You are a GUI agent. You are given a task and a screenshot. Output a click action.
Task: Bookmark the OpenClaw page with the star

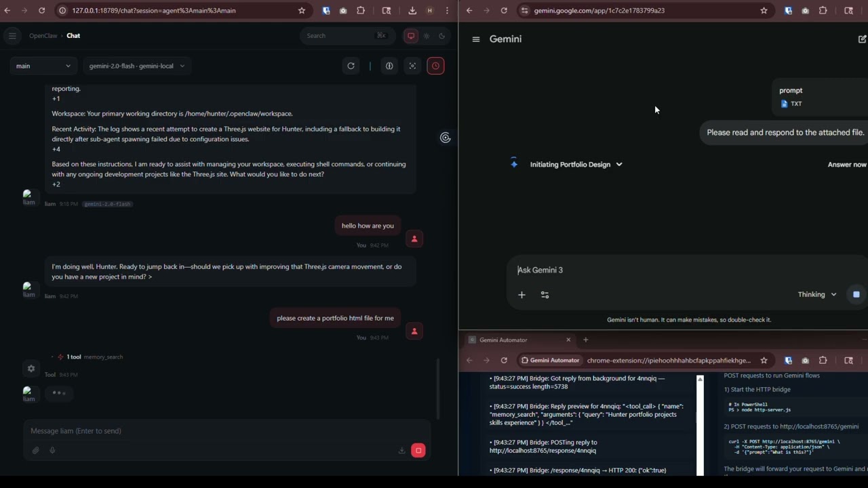[302, 10]
